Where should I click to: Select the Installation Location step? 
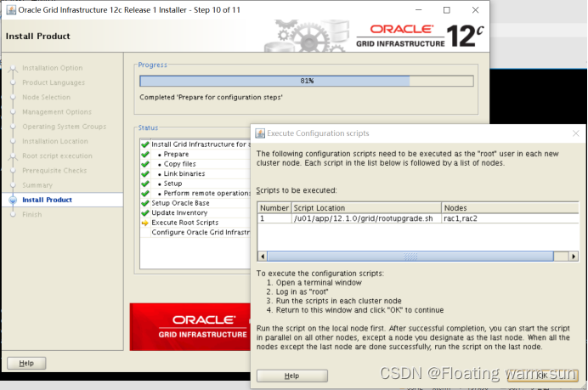pos(54,141)
